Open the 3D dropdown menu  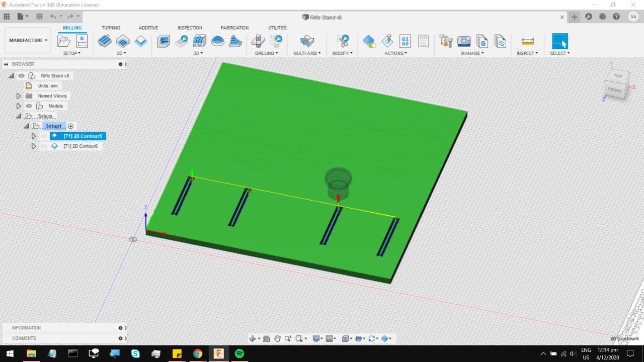click(198, 53)
